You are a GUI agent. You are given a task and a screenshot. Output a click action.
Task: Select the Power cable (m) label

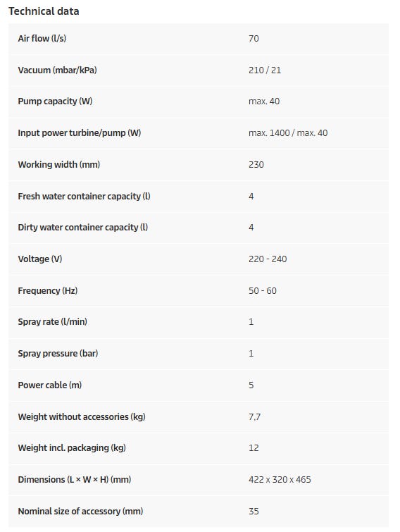point(50,385)
